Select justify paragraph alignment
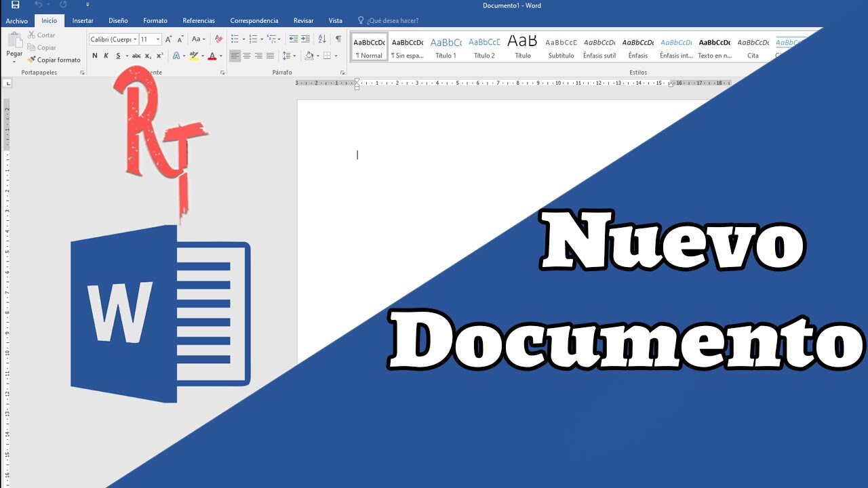Image resolution: width=868 pixels, height=488 pixels. pos(270,56)
